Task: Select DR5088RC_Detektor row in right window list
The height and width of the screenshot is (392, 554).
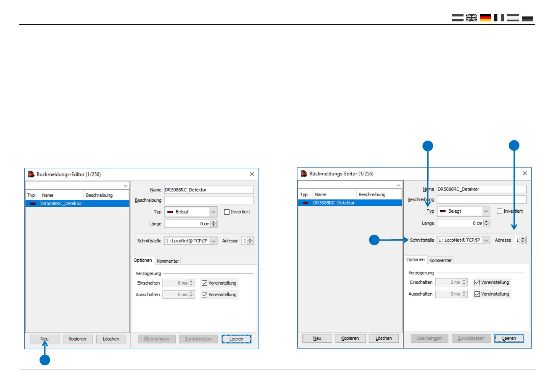Action: 350,203
